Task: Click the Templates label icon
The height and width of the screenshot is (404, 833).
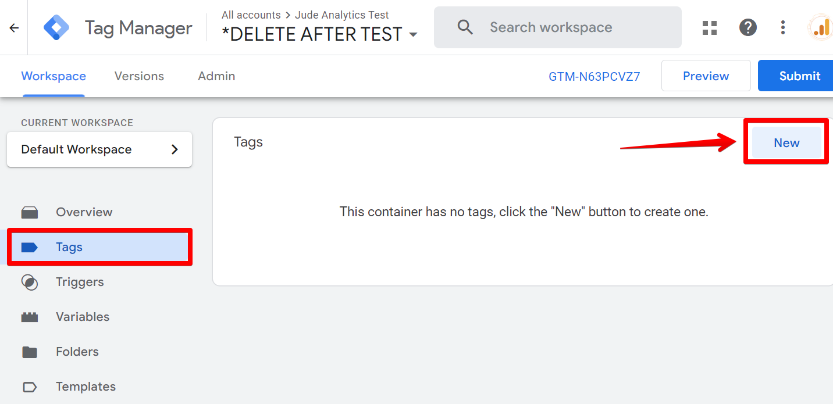Action: click(30, 387)
